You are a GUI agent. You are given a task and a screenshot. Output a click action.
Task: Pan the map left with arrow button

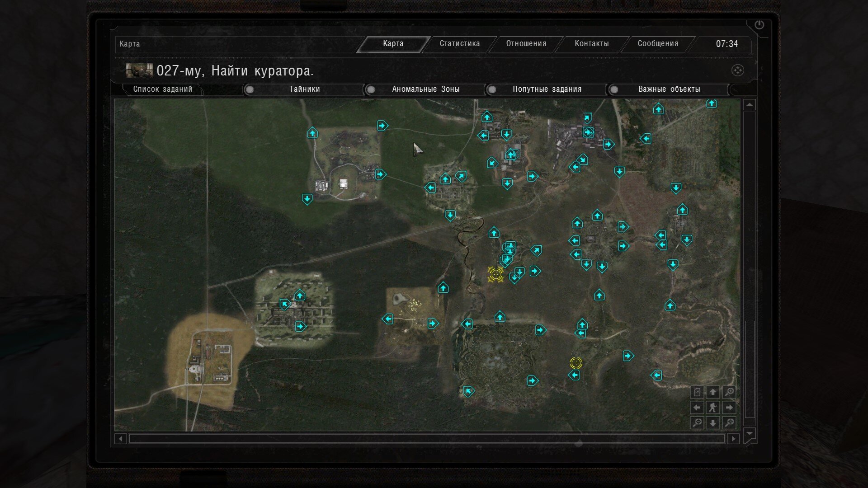coord(697,407)
